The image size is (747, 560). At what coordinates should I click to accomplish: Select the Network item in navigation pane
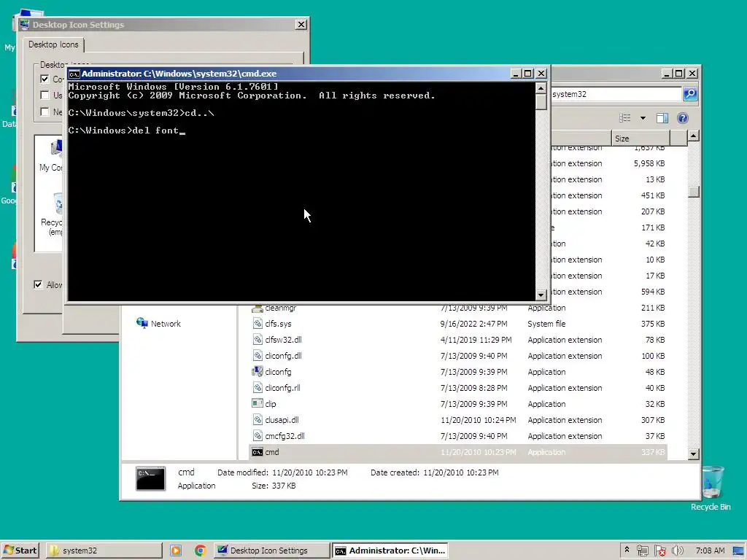pos(158,323)
